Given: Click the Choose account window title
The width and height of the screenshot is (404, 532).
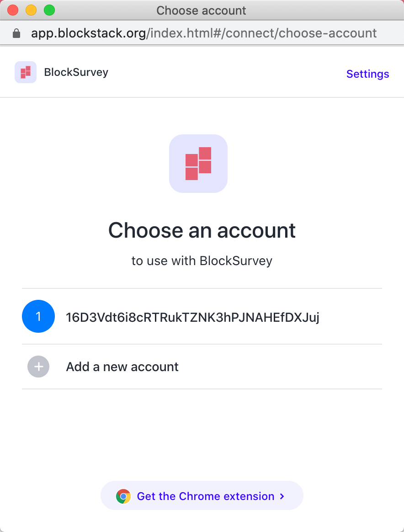Looking at the screenshot, I should point(201,10).
